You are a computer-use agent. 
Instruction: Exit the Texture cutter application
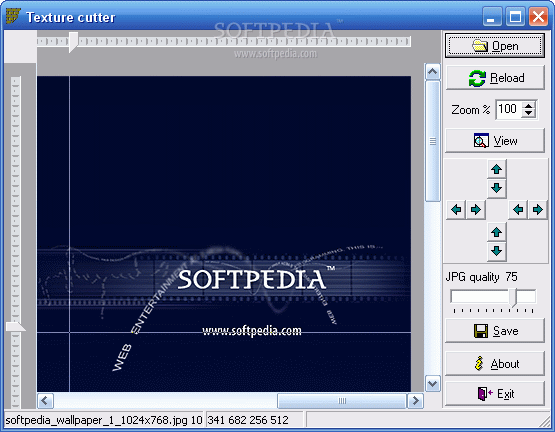(494, 393)
